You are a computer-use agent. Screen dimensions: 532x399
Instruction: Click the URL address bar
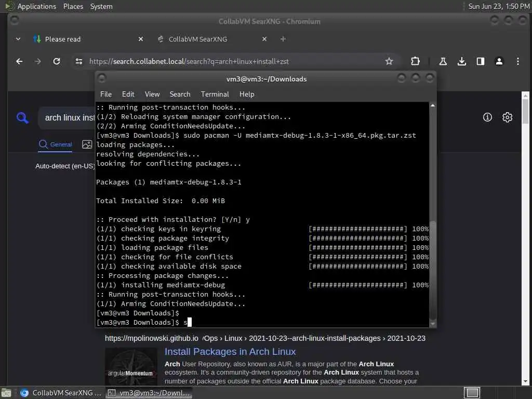[234, 61]
